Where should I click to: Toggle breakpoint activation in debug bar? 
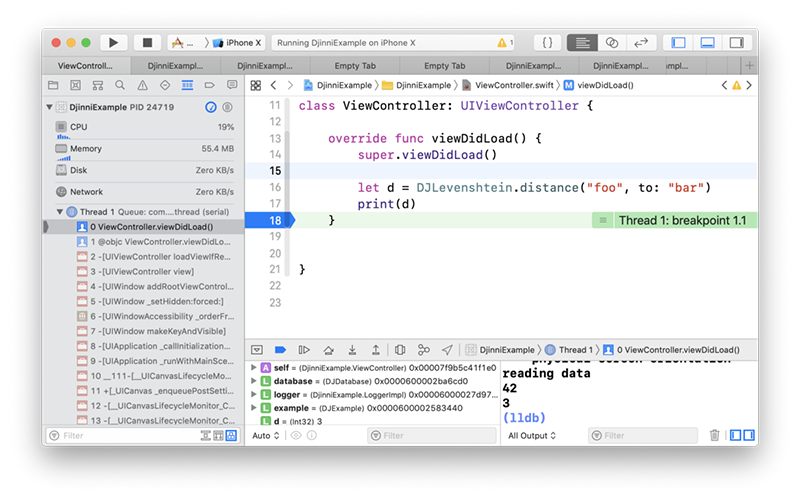point(280,350)
